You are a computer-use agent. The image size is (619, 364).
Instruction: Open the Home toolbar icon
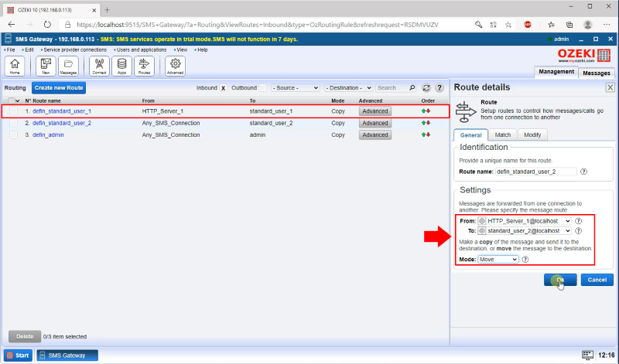click(15, 66)
